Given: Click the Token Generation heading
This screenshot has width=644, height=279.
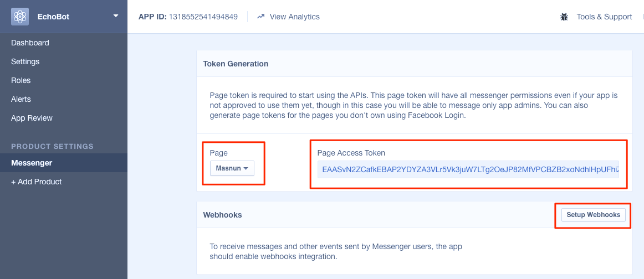Looking at the screenshot, I should pyautogui.click(x=236, y=64).
